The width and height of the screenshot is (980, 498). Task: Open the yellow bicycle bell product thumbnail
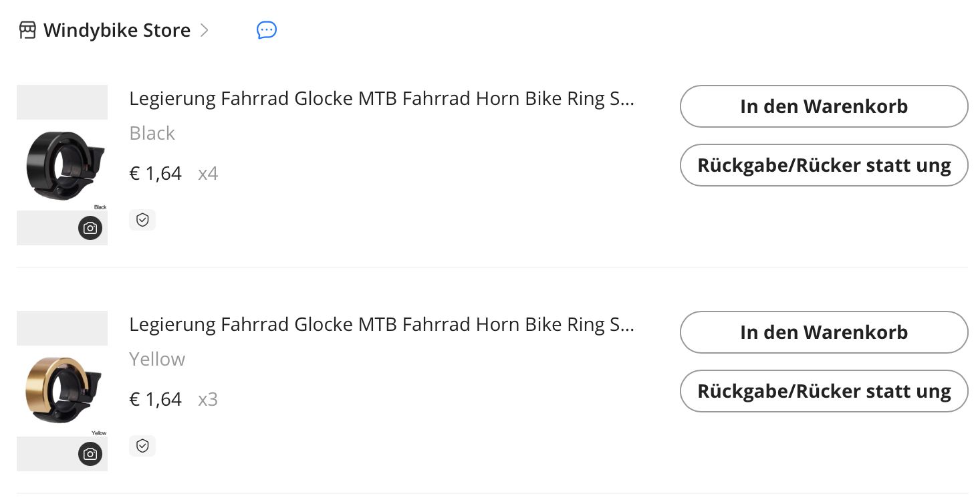point(62,391)
